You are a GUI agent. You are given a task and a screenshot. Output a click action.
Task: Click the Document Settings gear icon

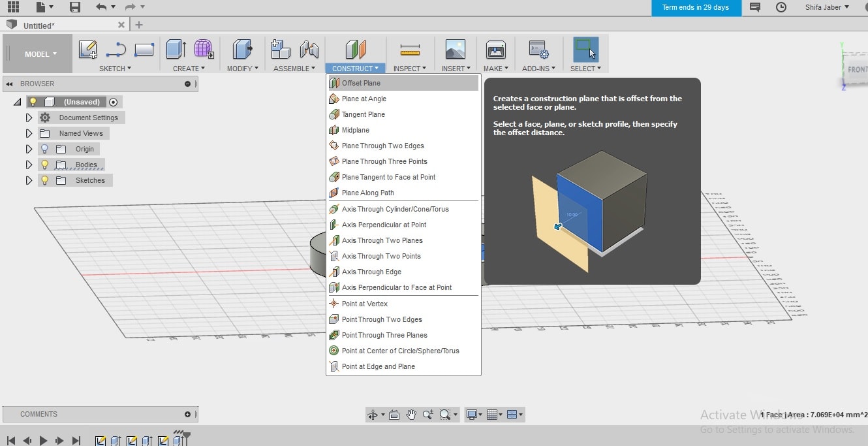point(45,118)
